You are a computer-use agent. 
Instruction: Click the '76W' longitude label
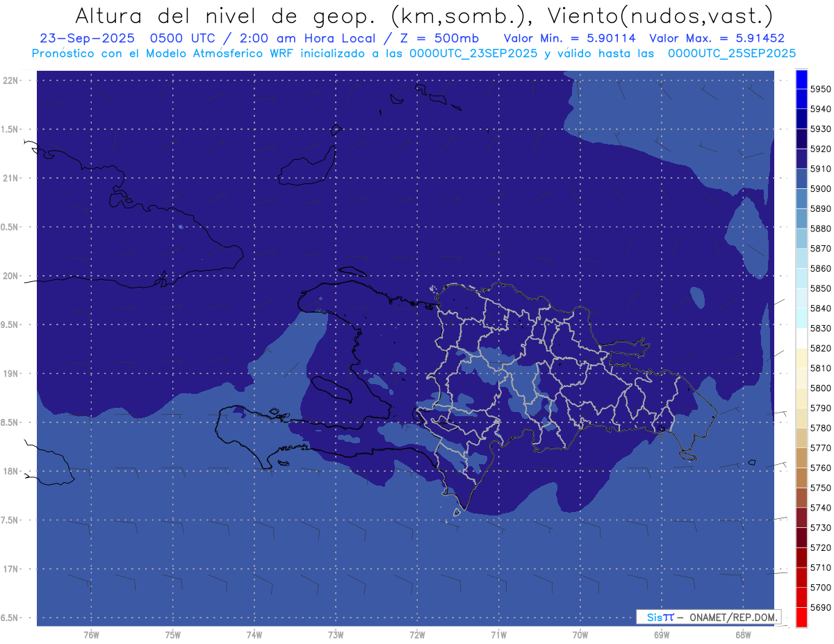91,635
